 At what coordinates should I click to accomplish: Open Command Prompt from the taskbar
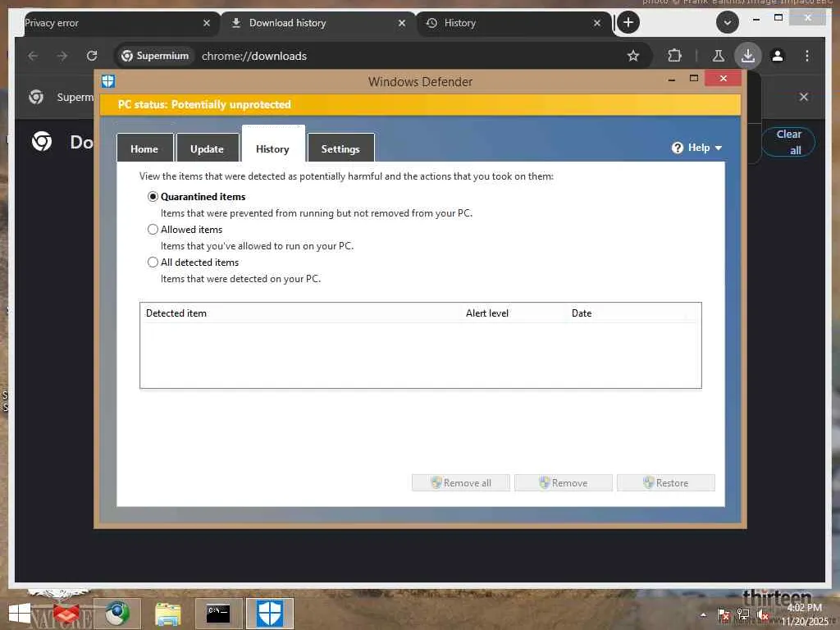coord(218,614)
